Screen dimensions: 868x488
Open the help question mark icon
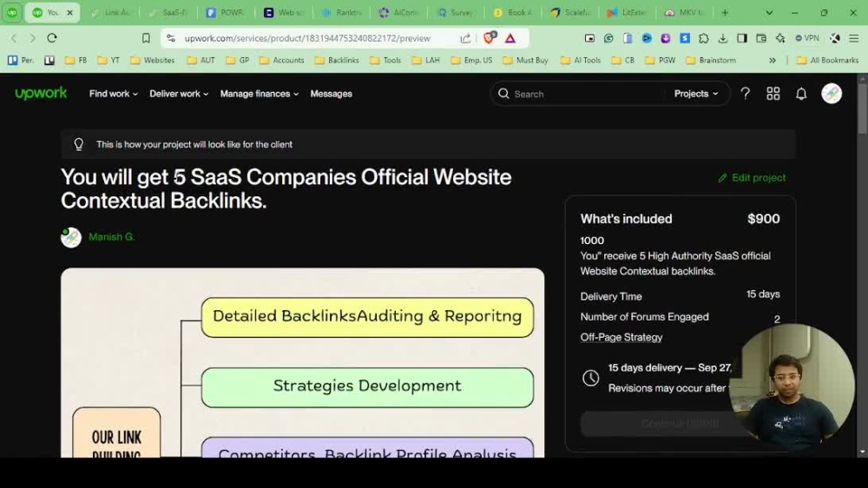pos(745,94)
